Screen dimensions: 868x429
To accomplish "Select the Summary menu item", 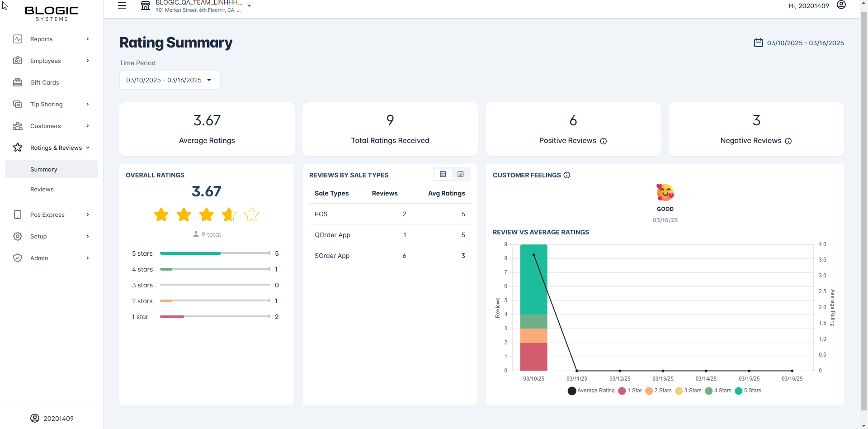I will [44, 169].
